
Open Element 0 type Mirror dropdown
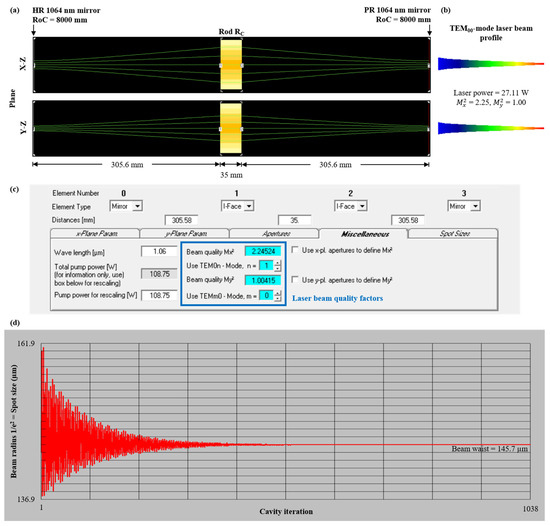(x=137, y=206)
